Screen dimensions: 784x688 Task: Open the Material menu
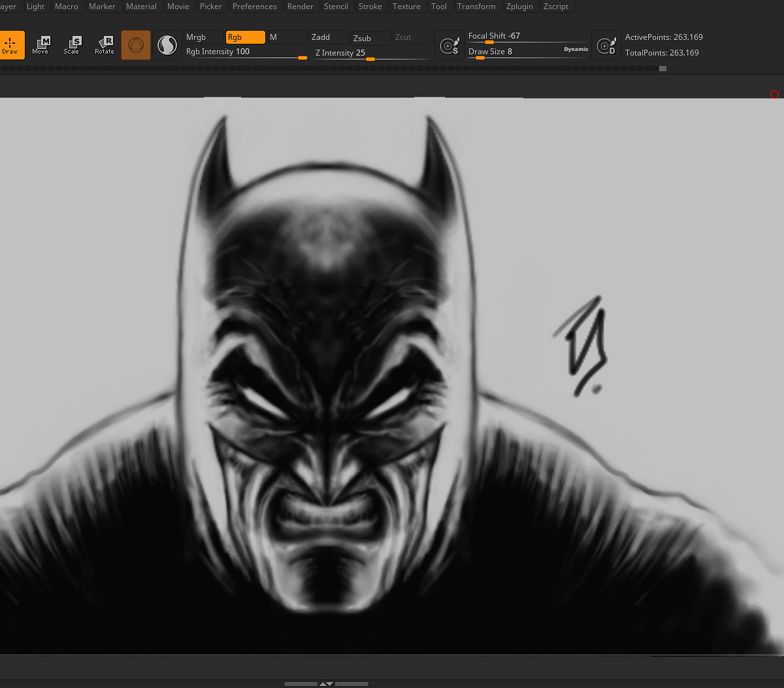(141, 7)
